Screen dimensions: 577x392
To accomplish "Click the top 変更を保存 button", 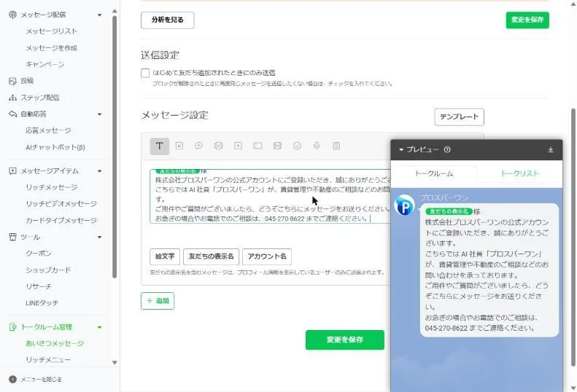I will coord(527,20).
